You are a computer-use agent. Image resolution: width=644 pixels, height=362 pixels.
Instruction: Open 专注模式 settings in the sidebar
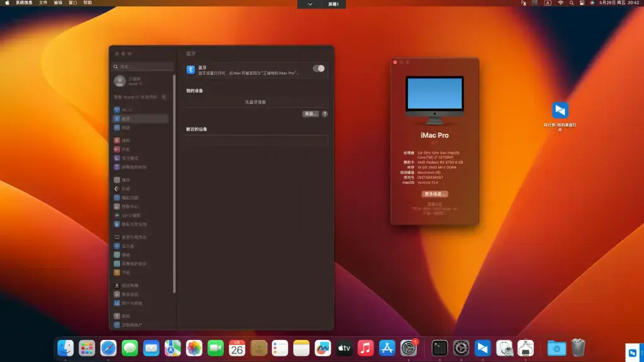coord(140,159)
